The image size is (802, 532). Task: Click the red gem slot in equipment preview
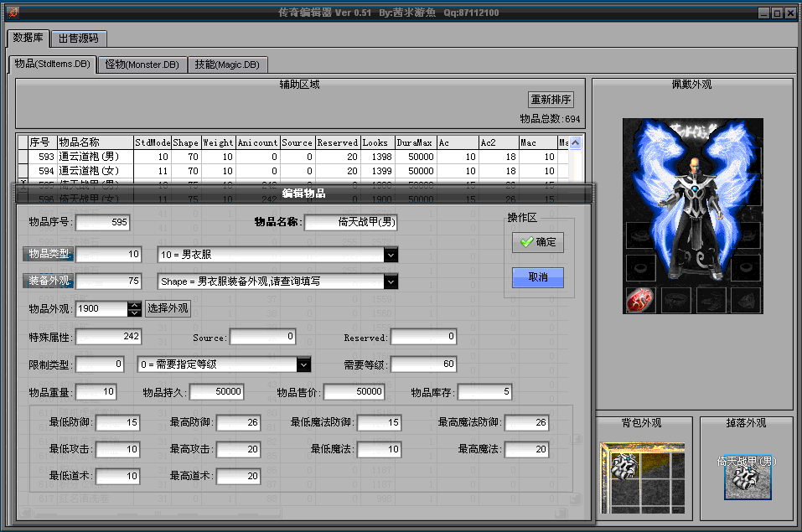point(639,300)
